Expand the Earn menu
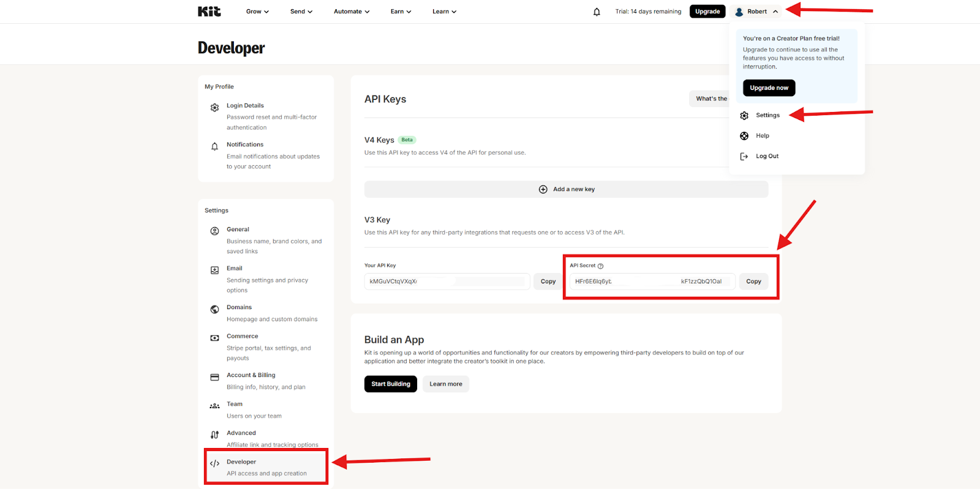 pos(401,12)
